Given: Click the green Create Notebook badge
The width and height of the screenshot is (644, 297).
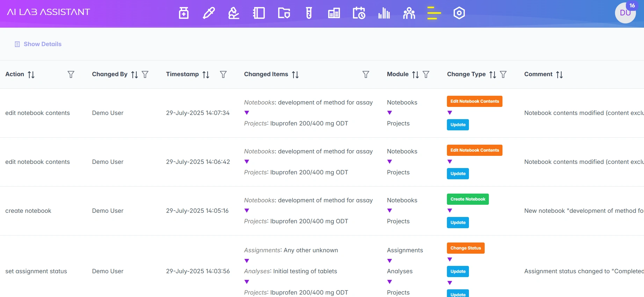Looking at the screenshot, I should point(468,199).
